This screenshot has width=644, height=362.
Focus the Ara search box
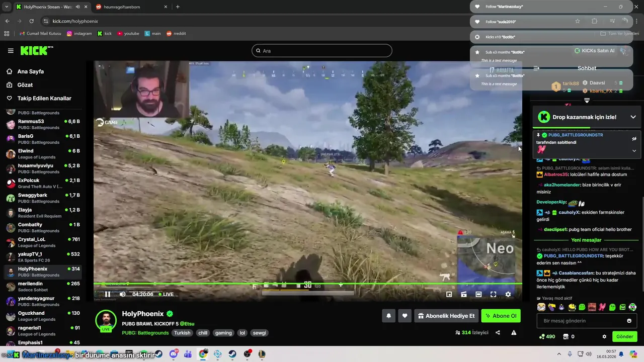(x=321, y=51)
